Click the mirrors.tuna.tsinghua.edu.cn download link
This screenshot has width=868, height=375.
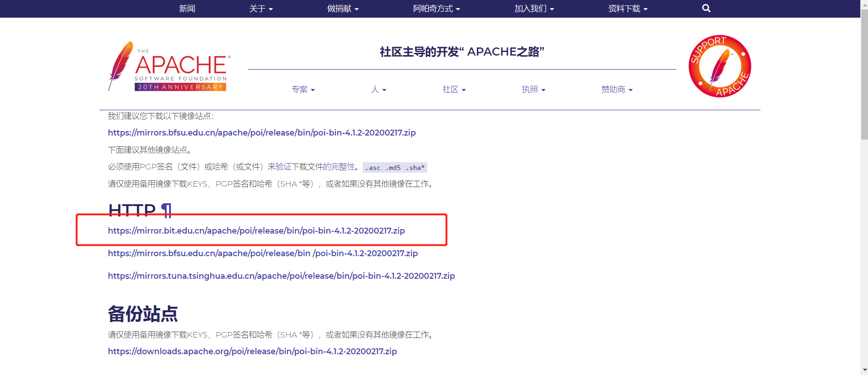click(281, 276)
